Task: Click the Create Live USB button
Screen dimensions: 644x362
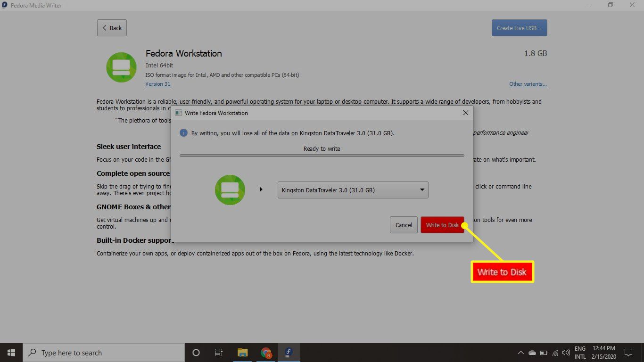Action: click(x=519, y=28)
